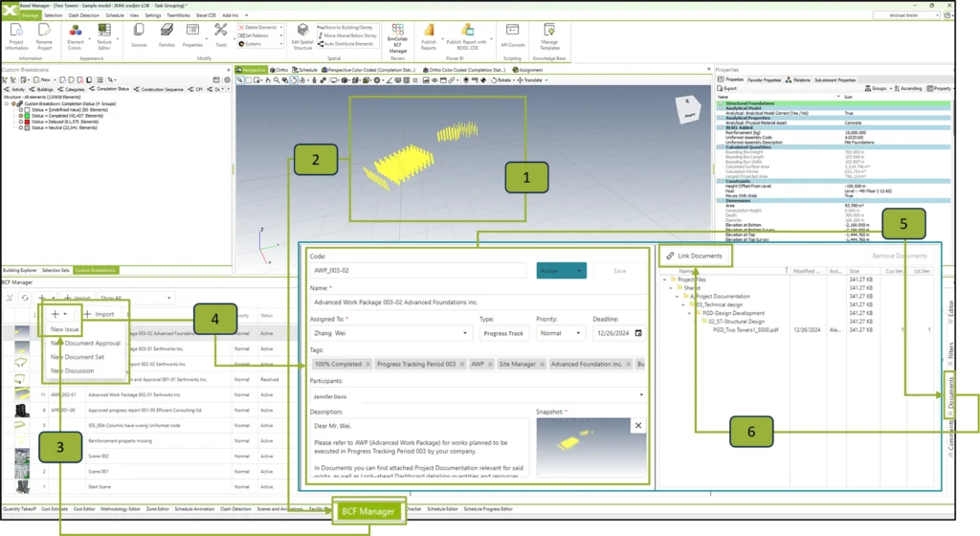The image size is (980, 536).
Task: Choose New Issue from the menu
Action: [65, 329]
